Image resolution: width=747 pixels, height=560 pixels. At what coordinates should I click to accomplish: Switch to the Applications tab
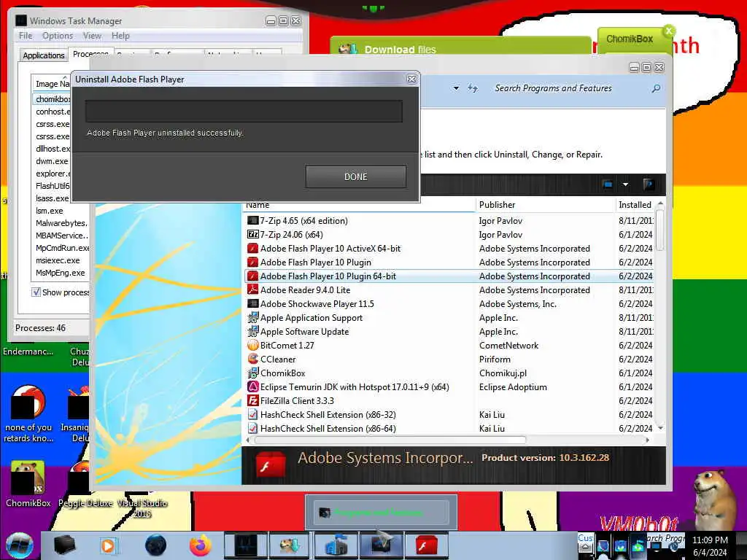(x=43, y=55)
